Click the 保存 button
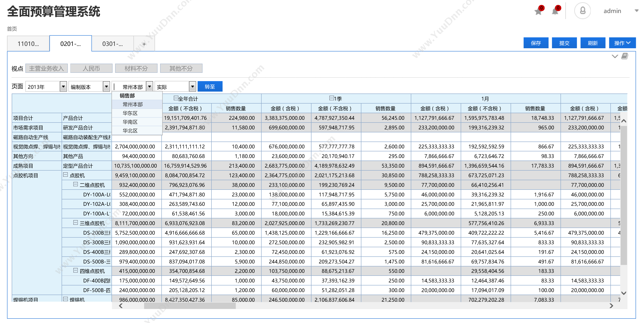This screenshot has height=323, width=644. tap(536, 43)
